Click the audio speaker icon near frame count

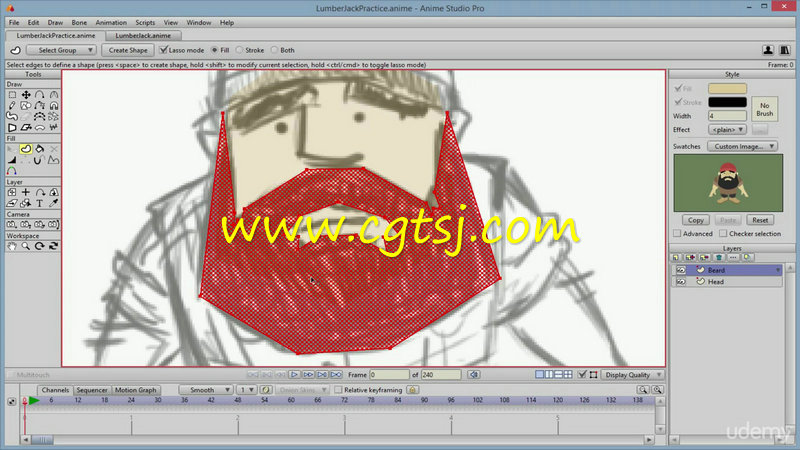point(473,374)
